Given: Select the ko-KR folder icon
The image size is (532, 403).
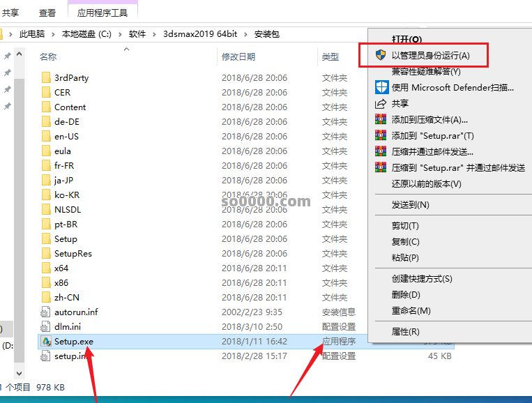Looking at the screenshot, I should [46, 195].
